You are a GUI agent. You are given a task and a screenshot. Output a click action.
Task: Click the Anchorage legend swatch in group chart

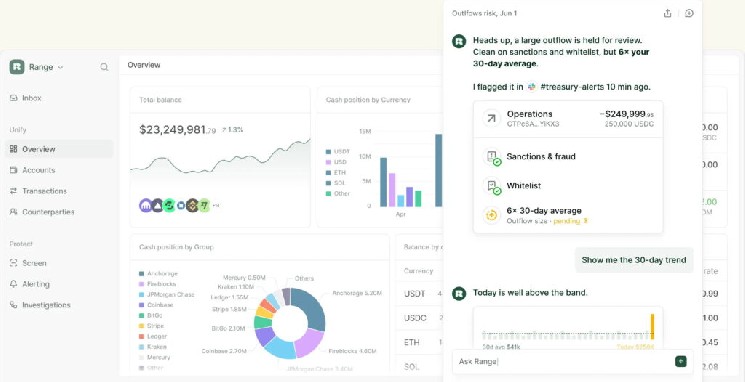click(141, 274)
